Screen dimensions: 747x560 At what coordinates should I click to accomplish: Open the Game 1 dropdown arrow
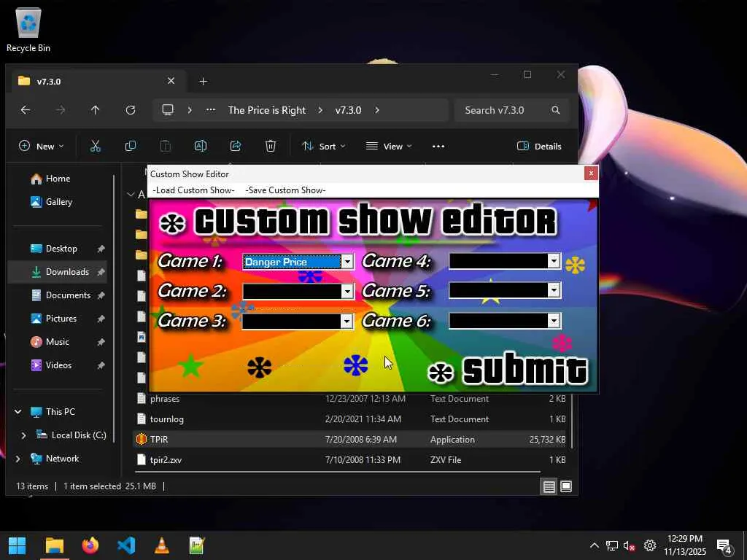(x=347, y=262)
